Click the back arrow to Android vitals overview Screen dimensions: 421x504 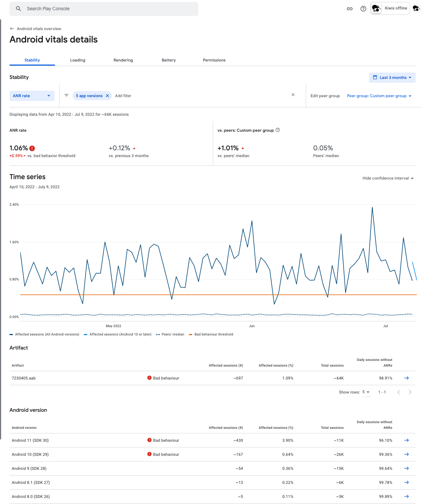click(11, 28)
